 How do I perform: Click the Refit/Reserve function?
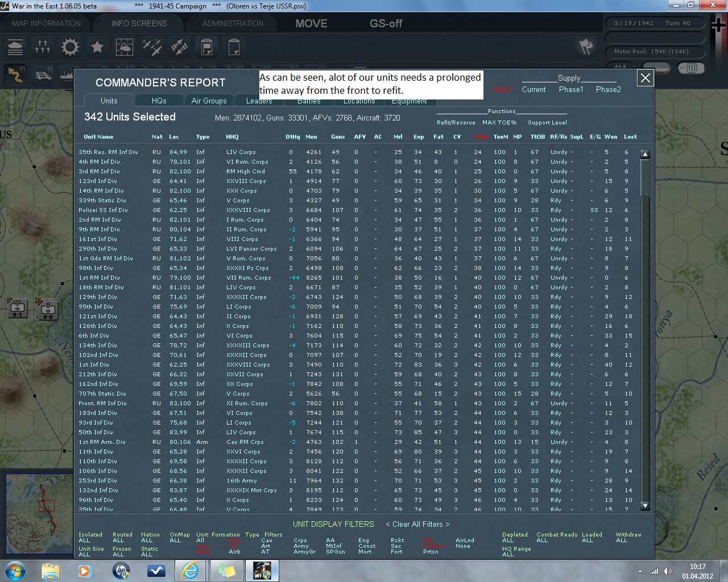click(x=456, y=122)
